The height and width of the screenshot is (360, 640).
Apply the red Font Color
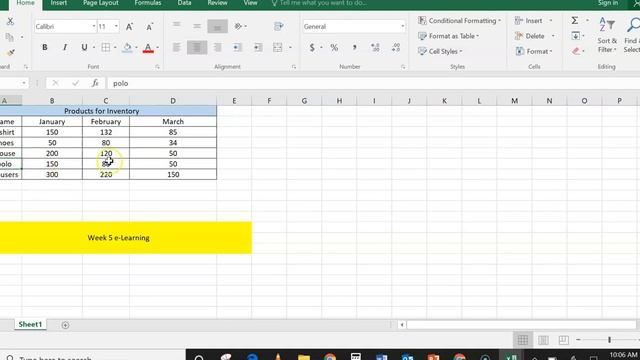[x=148, y=48]
